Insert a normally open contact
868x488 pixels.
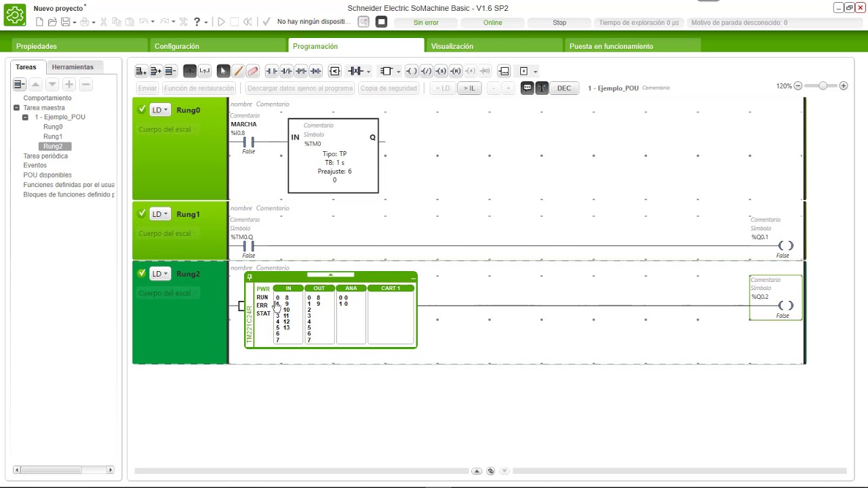tap(271, 71)
